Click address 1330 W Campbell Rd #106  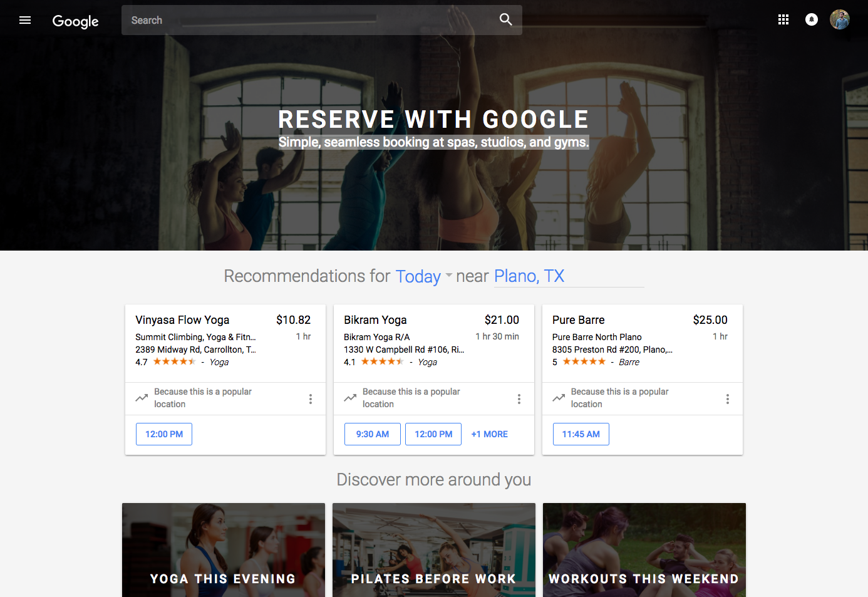pos(404,350)
